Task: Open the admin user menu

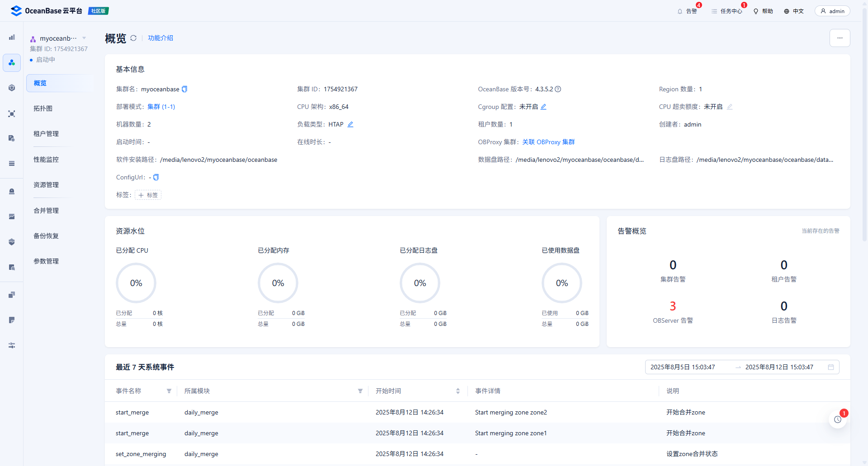Action: 832,11
